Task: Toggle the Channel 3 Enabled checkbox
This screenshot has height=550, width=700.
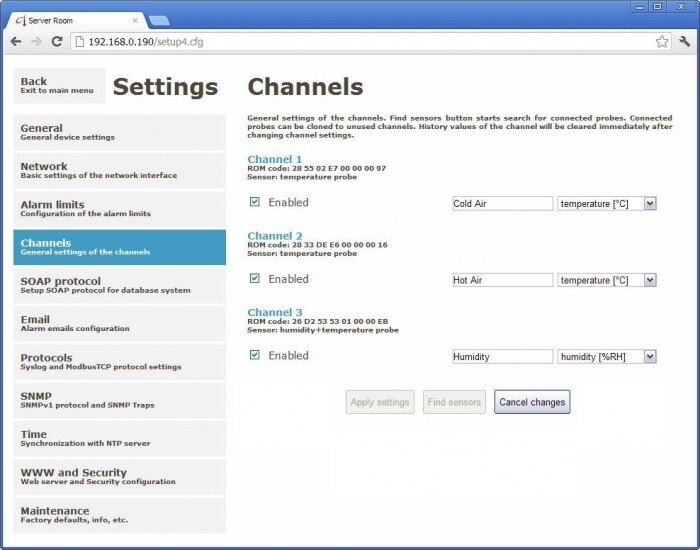Action: 254,355
